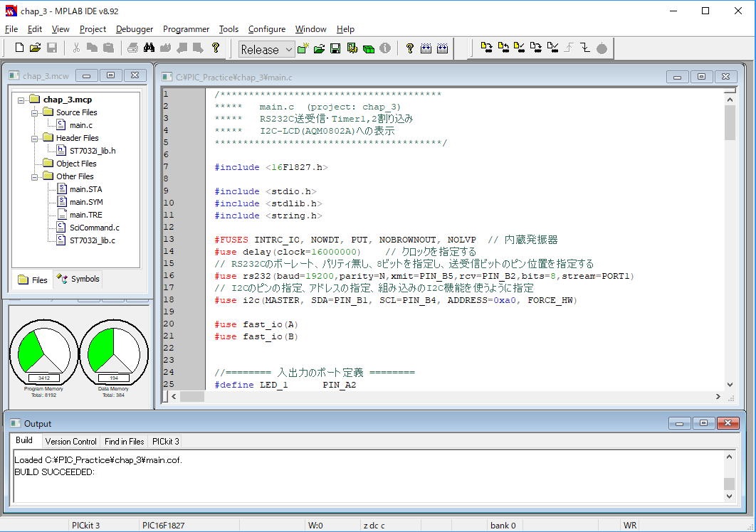This screenshot has height=532, width=756.
Task: Click the Open File folder icon
Action: pyautogui.click(x=35, y=48)
